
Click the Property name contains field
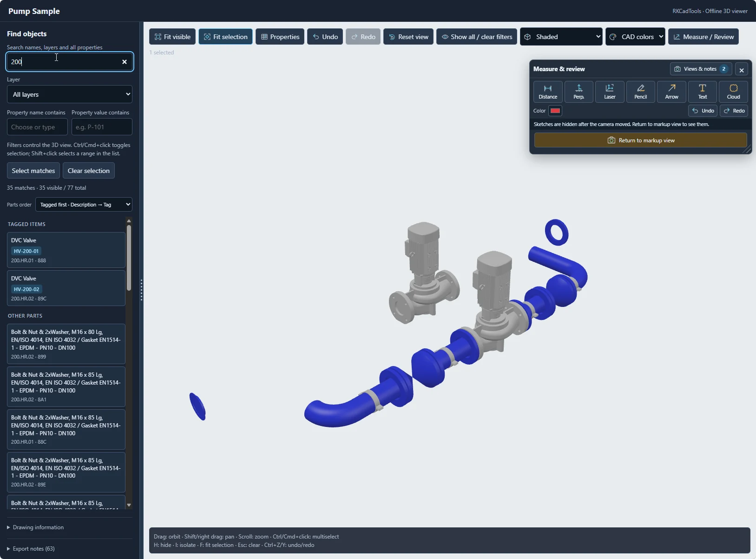[x=37, y=127]
